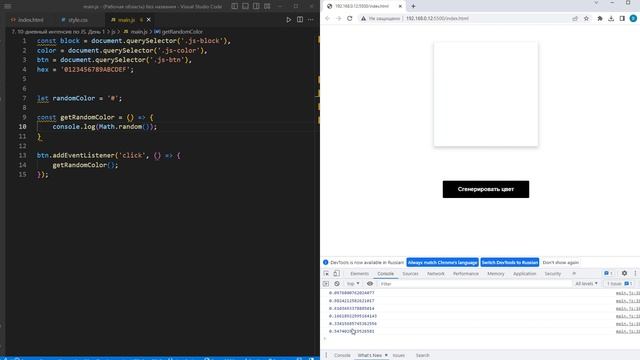The width and height of the screenshot is (640, 360).
Task: Open the Application tab in DevTools
Action: 524,273
